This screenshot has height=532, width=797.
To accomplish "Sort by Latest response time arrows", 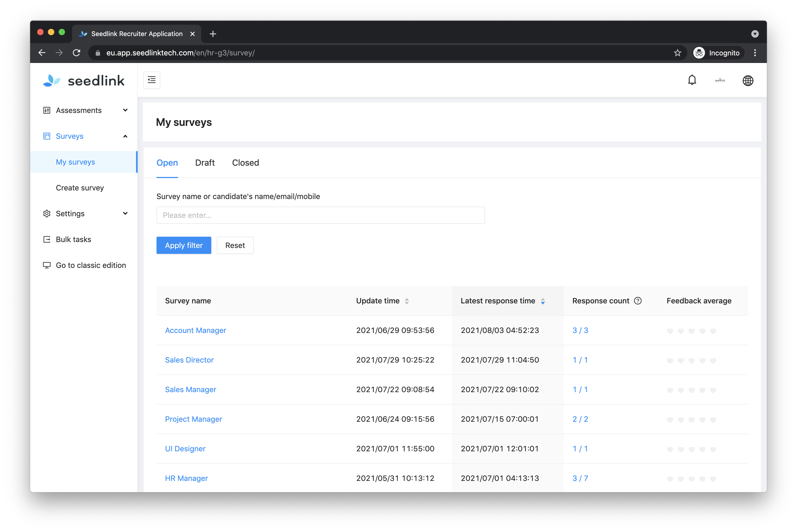I will pos(543,301).
